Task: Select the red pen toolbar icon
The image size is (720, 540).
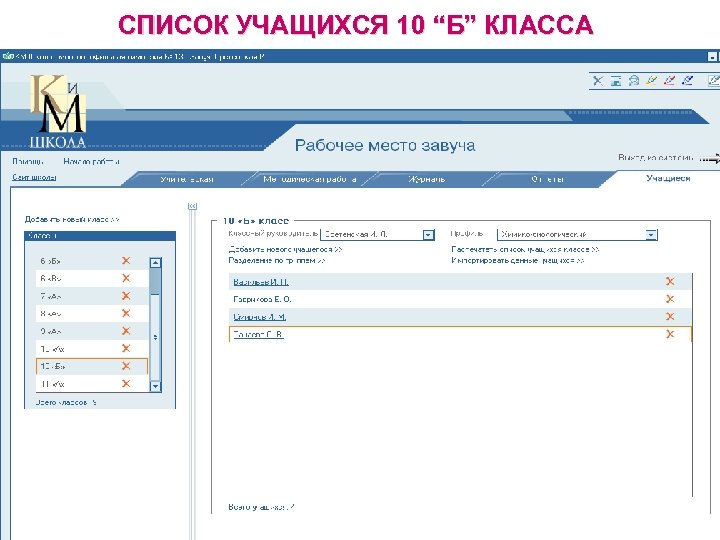Action: [x=669, y=80]
